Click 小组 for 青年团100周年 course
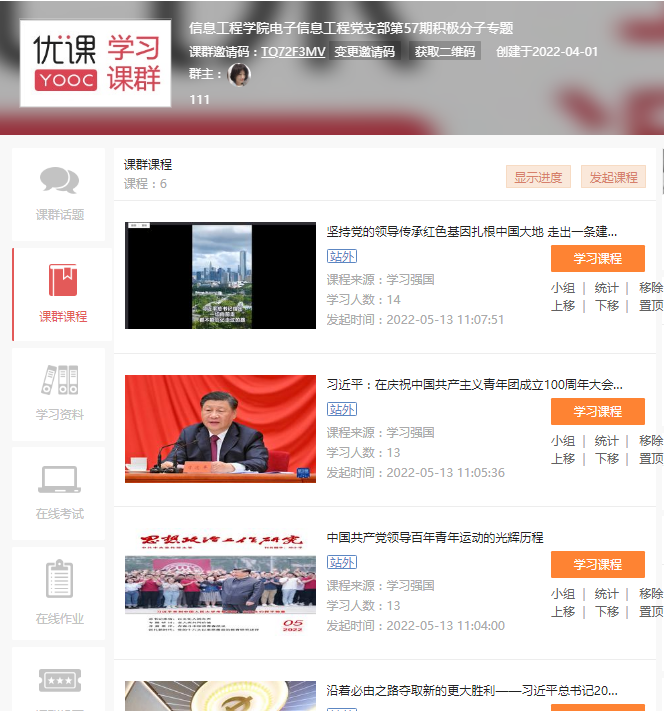Screen dimensions: 664x711 pos(563,440)
